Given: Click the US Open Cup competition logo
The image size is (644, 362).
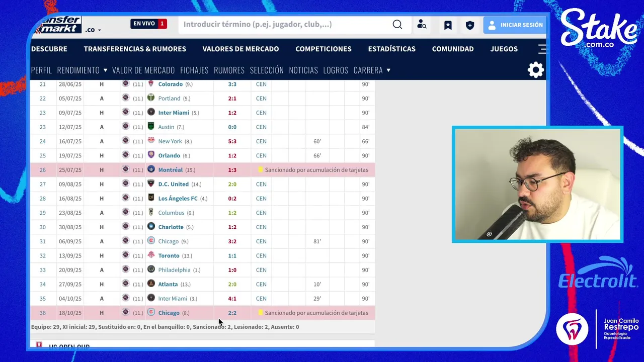Looking at the screenshot, I should coord(39,345).
